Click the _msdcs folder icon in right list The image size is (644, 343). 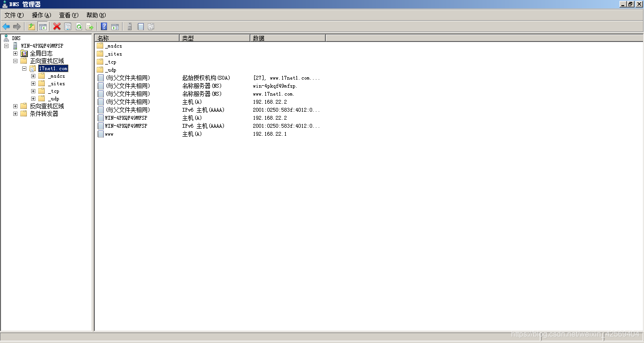[x=100, y=46]
